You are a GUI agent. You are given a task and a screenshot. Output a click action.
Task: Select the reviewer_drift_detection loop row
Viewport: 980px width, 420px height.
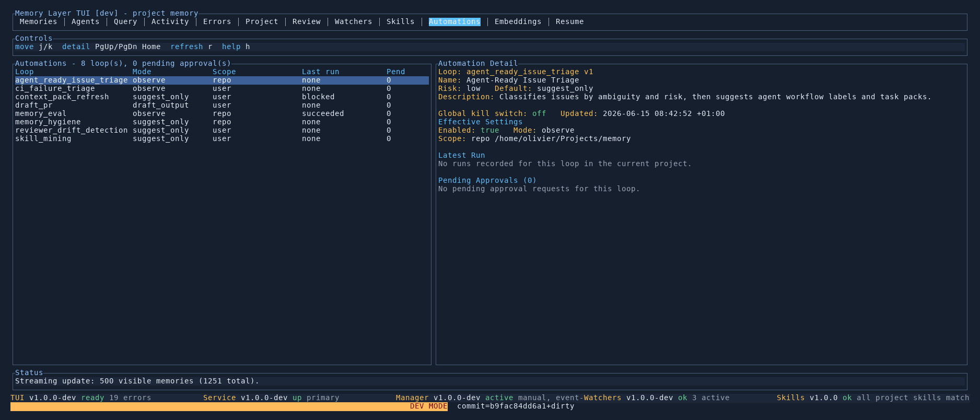click(x=221, y=130)
